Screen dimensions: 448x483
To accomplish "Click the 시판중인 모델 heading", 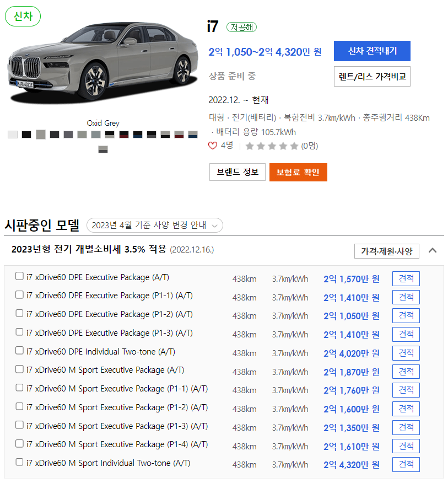I will coord(42,225).
